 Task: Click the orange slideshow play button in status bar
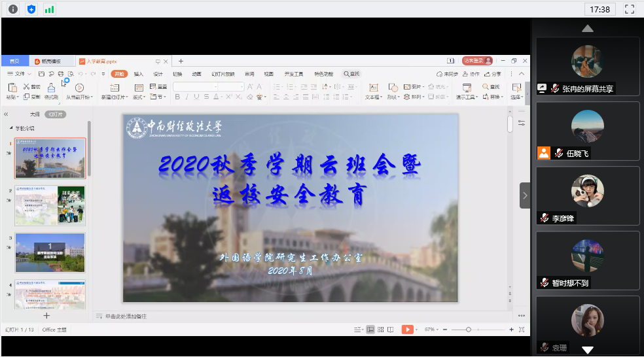click(408, 330)
